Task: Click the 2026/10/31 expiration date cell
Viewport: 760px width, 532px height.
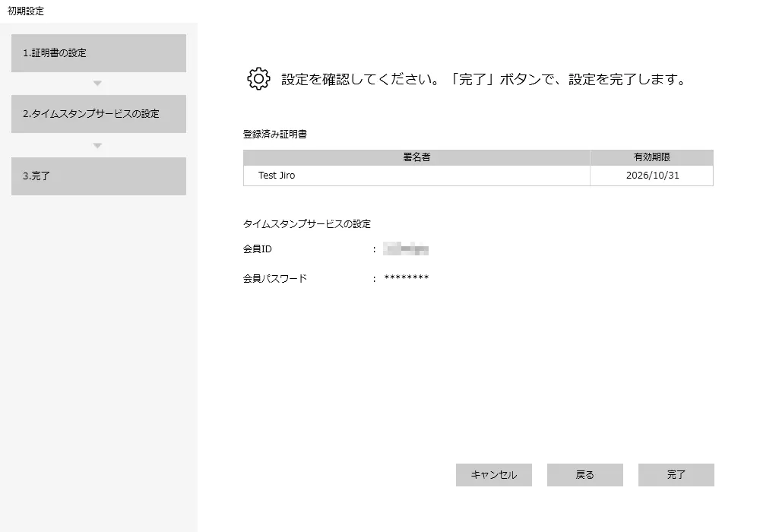Action: tap(651, 176)
